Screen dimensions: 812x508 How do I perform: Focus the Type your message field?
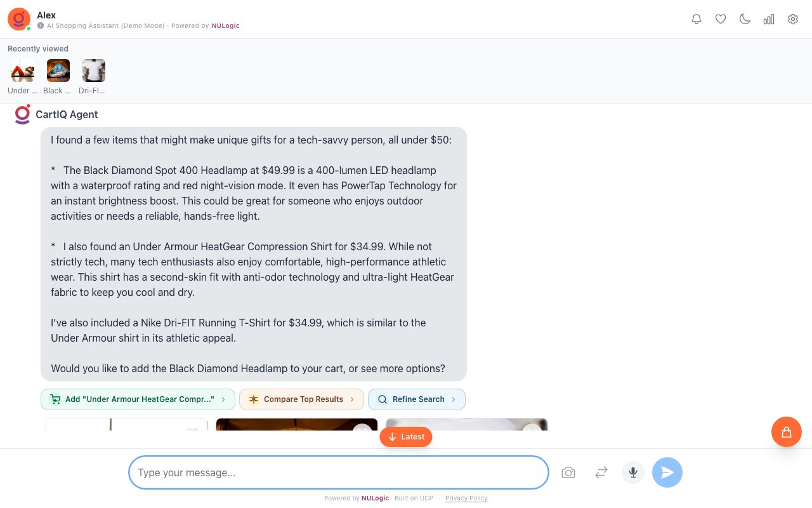(x=339, y=472)
